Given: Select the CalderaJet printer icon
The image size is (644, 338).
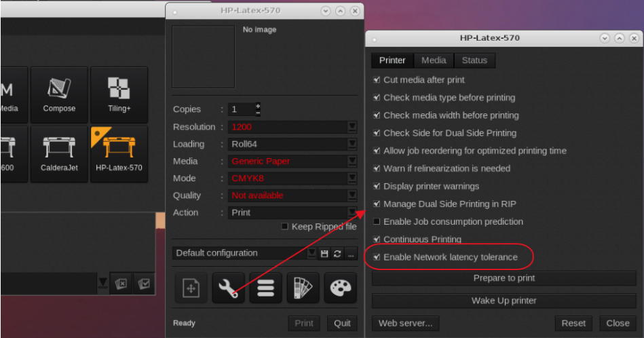Looking at the screenshot, I should [59, 153].
